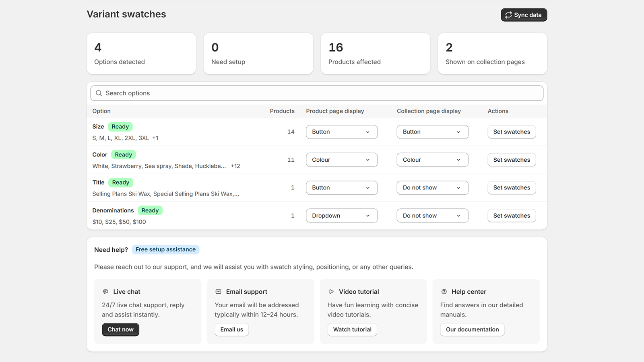The height and width of the screenshot is (362, 644).
Task: Click the Ready badge next to Size
Action: click(120, 127)
